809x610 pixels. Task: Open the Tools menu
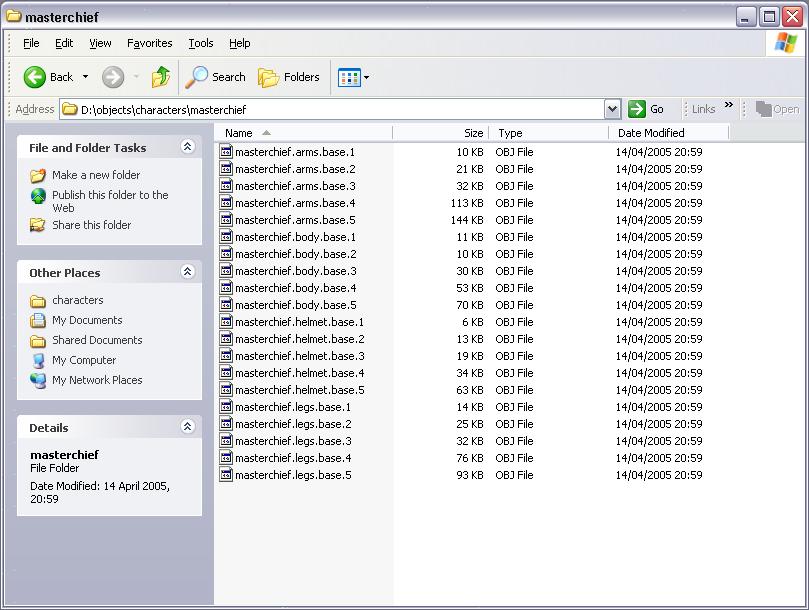point(201,43)
